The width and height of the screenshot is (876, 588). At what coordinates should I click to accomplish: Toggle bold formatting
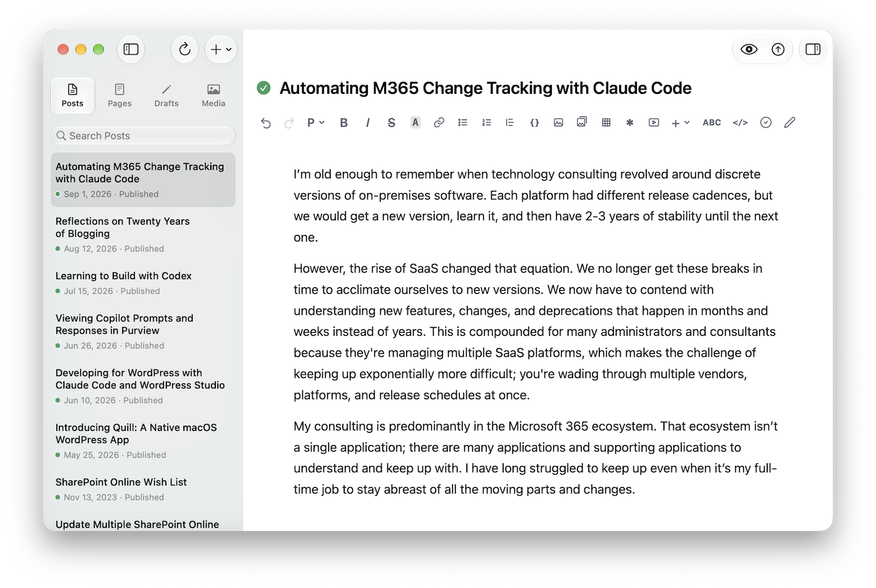[x=344, y=123]
